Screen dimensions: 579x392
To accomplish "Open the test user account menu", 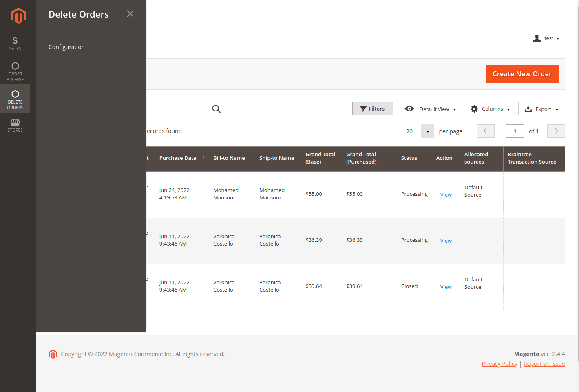I will 546,38.
